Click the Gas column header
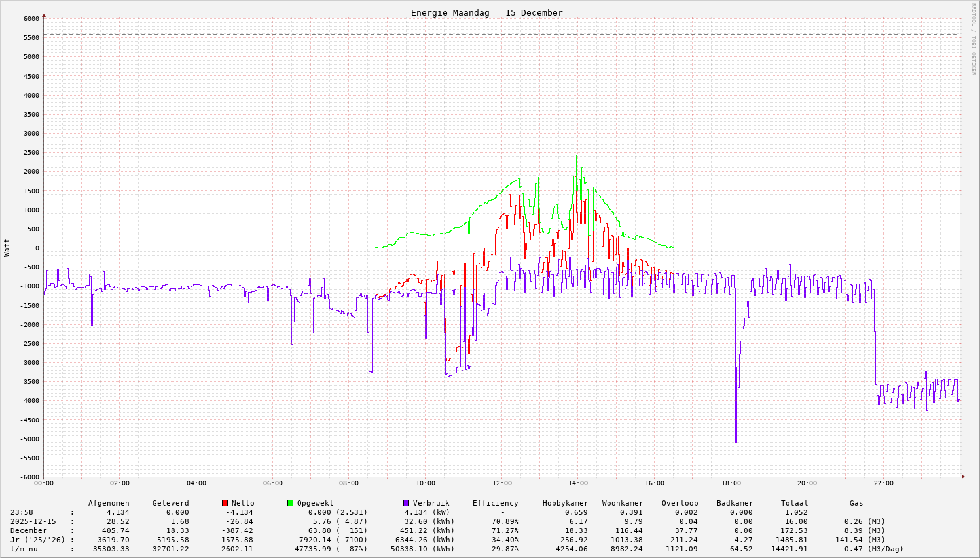980x558 pixels. [x=856, y=503]
